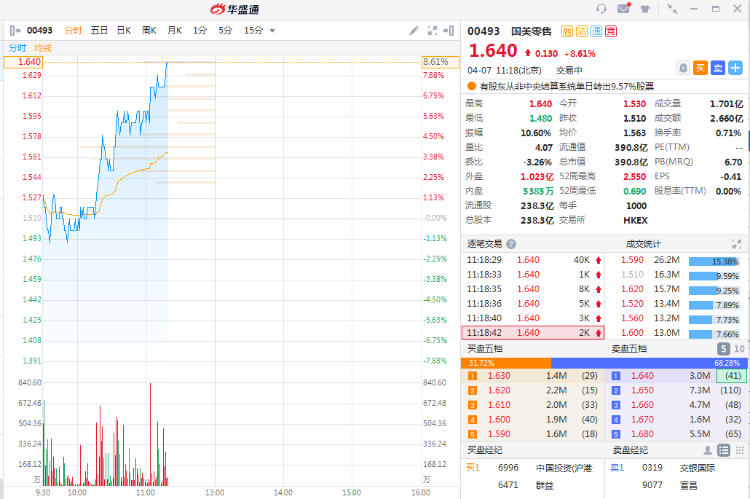Switch chart to 分时 intraday tab
The image size is (750, 499).
(73, 31)
